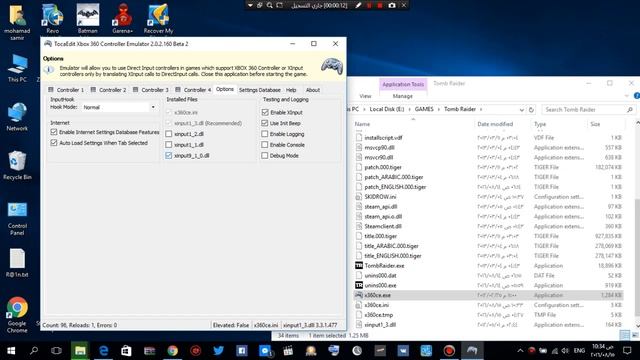This screenshot has width=640, height=360.
Task: Open Batman desktop shortcut
Action: pos(88,19)
